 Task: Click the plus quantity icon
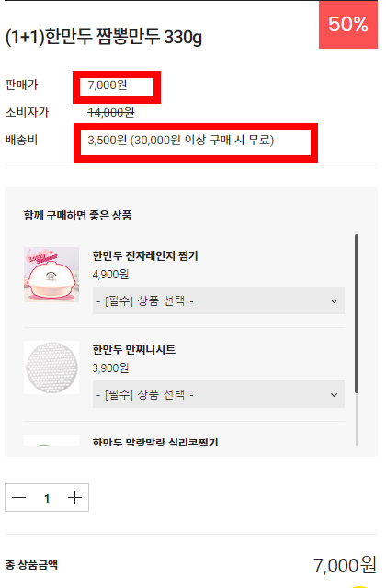[x=74, y=498]
